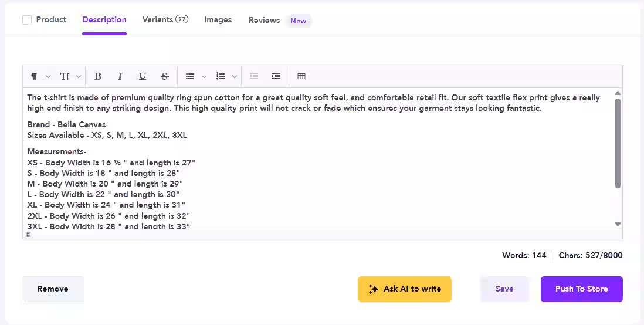This screenshot has width=644, height=325.
Task: Click Ask AI to write button
Action: pos(405,289)
